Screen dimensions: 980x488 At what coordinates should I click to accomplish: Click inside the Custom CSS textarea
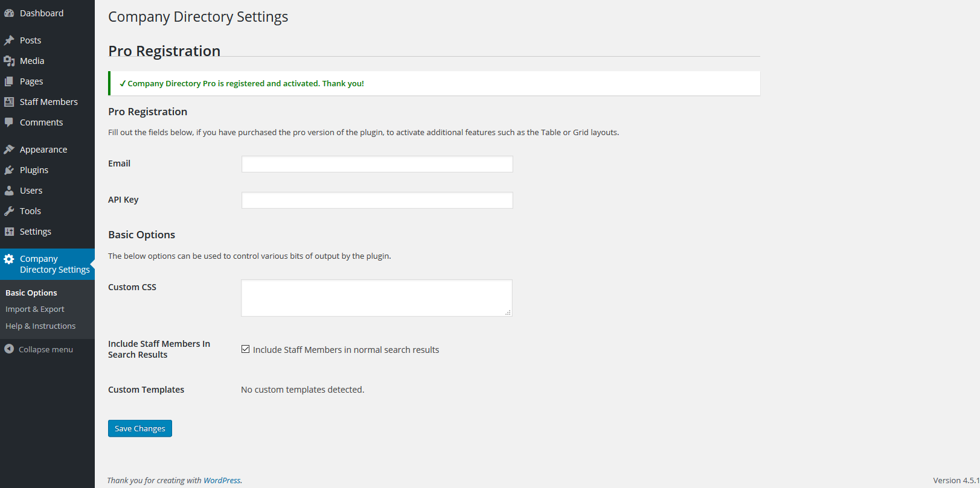(x=376, y=298)
